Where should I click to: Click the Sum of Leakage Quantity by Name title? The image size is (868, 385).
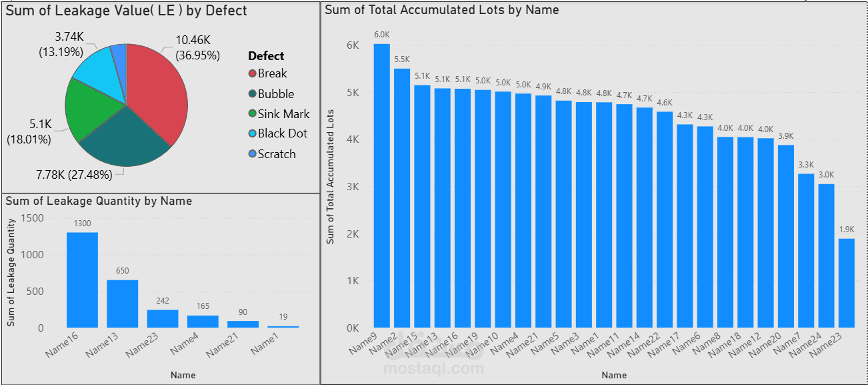tap(99, 201)
